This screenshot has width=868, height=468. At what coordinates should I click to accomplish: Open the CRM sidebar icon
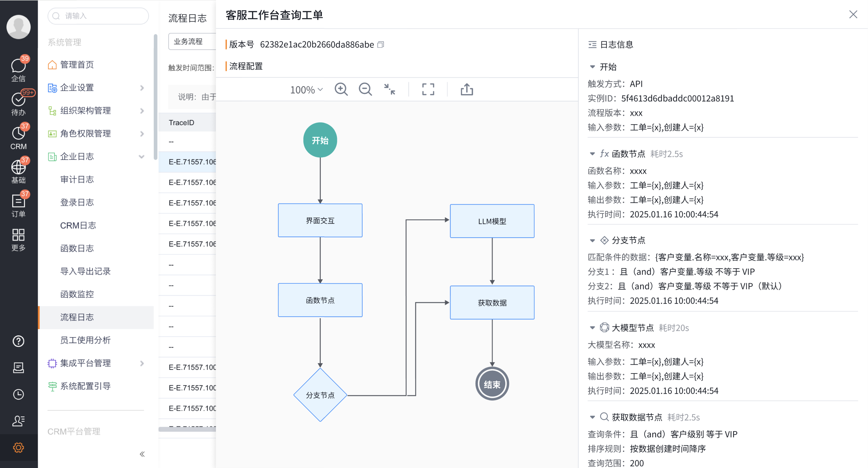[18, 137]
